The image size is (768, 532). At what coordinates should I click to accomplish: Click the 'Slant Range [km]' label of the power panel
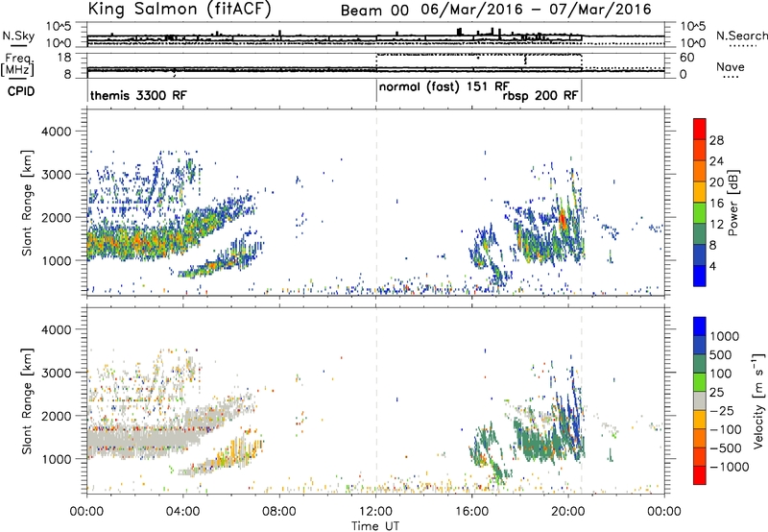pos(27,203)
